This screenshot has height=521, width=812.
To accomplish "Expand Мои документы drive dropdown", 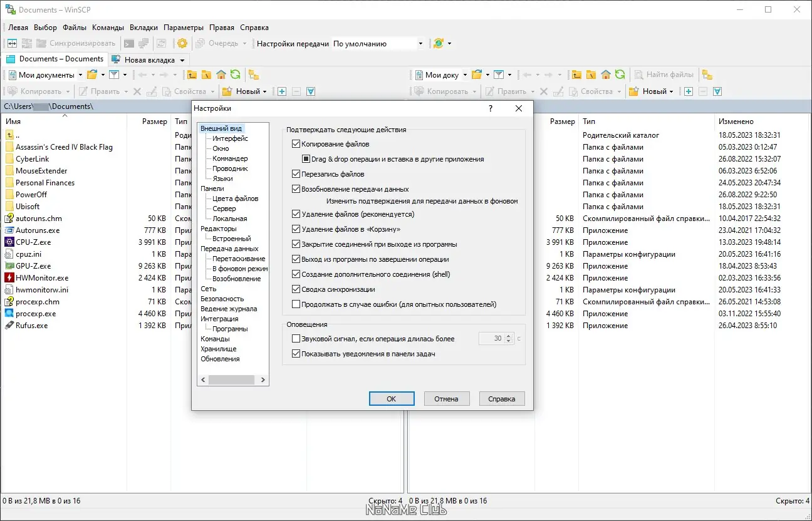I will (80, 75).
